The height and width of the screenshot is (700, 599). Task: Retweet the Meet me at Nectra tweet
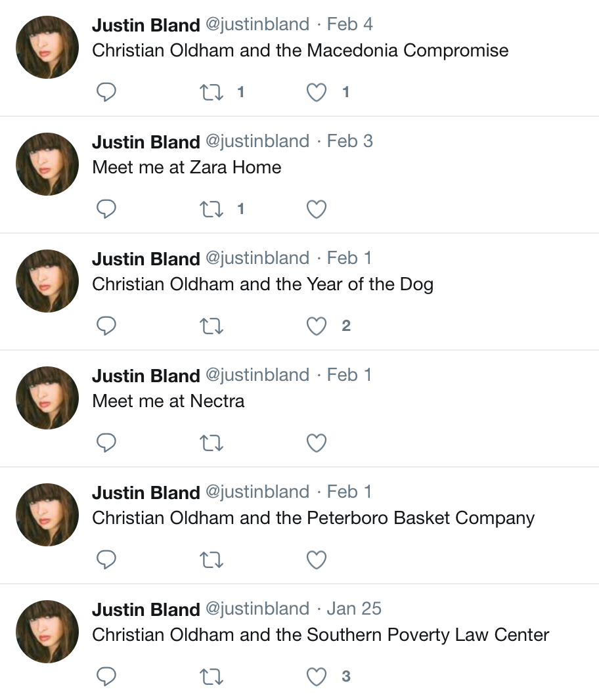tap(211, 443)
